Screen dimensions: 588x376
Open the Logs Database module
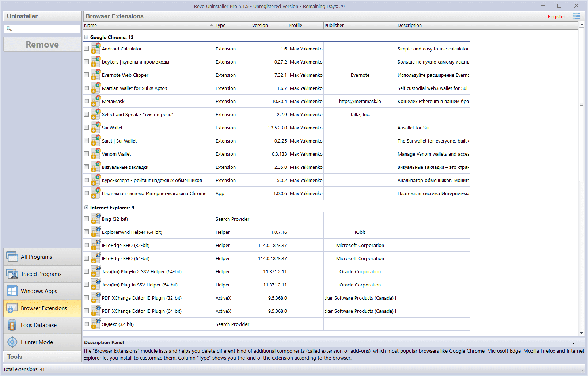click(x=42, y=325)
